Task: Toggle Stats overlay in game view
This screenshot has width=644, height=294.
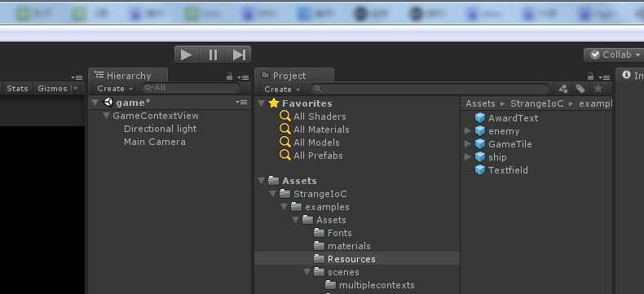Action: click(18, 88)
